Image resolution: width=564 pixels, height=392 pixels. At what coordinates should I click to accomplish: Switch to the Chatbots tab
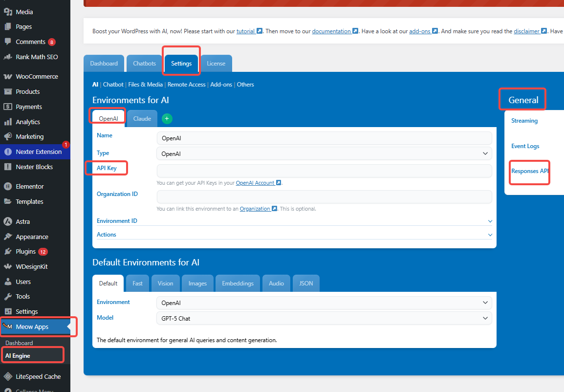tap(144, 63)
